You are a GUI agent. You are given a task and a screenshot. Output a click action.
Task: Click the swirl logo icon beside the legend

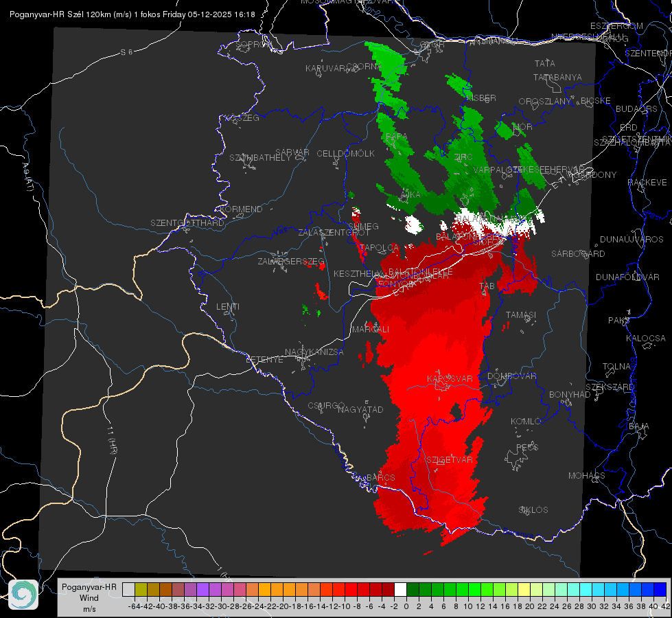tap(23, 595)
